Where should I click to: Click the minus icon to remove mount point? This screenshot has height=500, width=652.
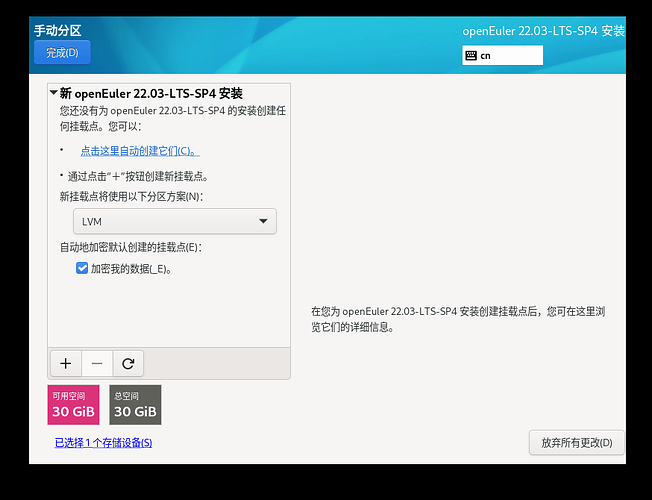pyautogui.click(x=96, y=363)
